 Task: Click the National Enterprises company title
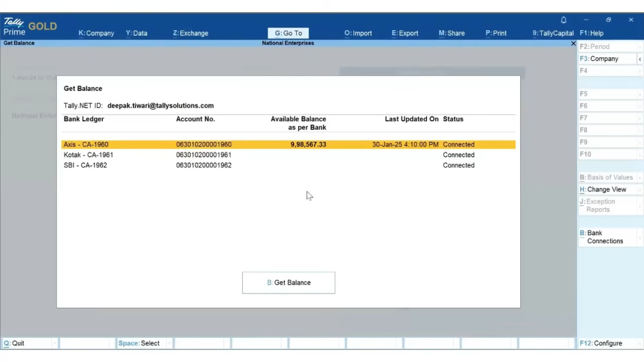click(x=288, y=43)
